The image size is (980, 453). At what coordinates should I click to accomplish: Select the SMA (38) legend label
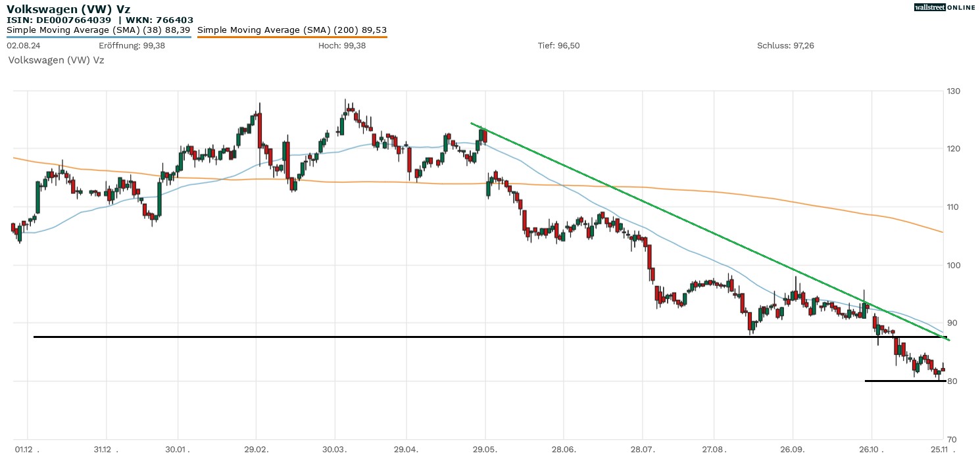coord(99,30)
